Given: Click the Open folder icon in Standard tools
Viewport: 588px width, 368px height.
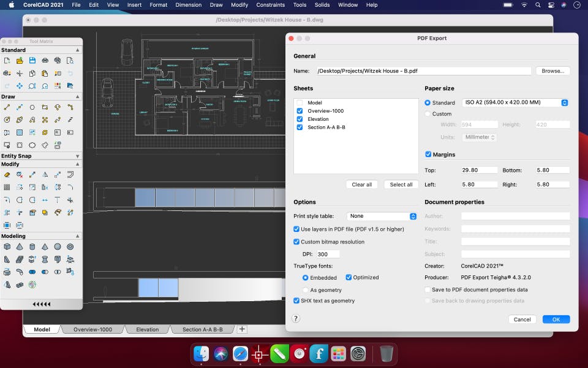Looking at the screenshot, I should pyautogui.click(x=20, y=61).
